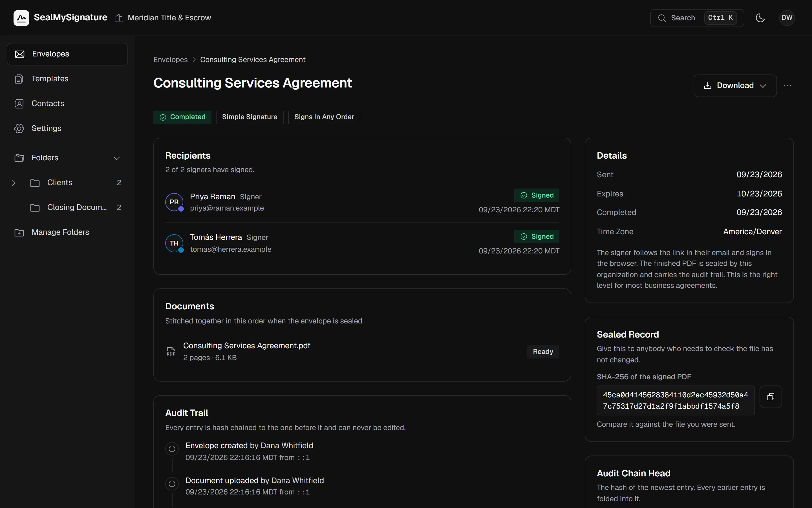This screenshot has height=508, width=812.
Task: Click the Envelopes breadcrumb link
Action: [171, 60]
